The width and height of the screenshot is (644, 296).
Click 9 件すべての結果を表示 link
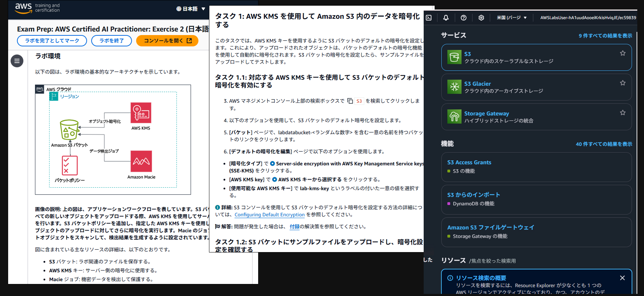[x=605, y=36]
